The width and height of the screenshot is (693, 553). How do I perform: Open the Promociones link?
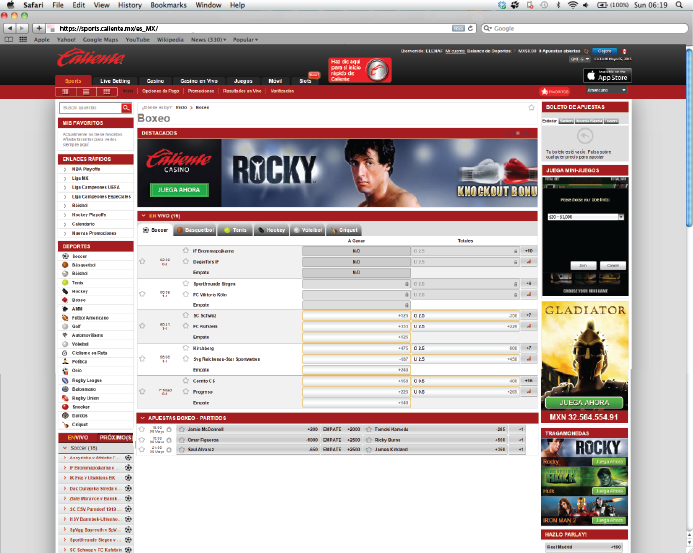point(201,91)
